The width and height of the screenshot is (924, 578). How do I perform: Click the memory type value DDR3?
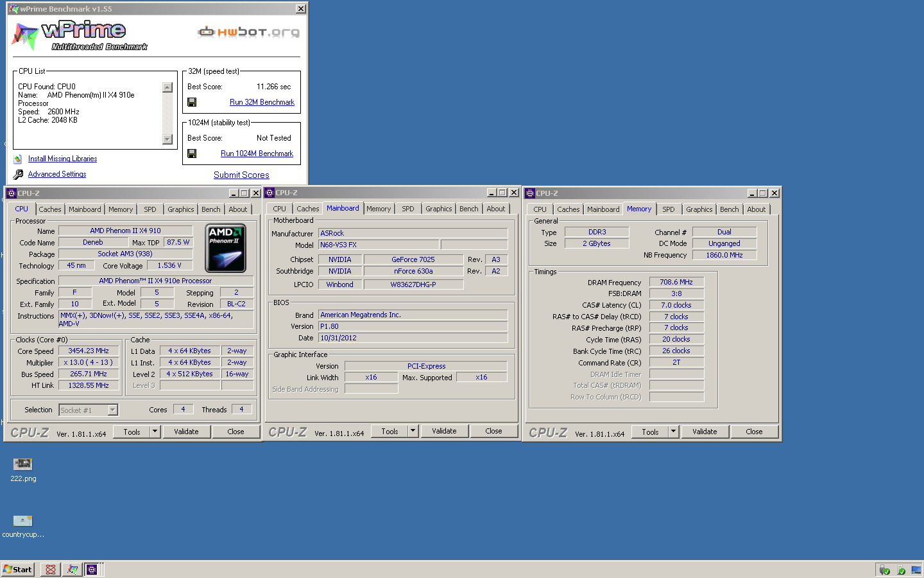[x=597, y=232]
